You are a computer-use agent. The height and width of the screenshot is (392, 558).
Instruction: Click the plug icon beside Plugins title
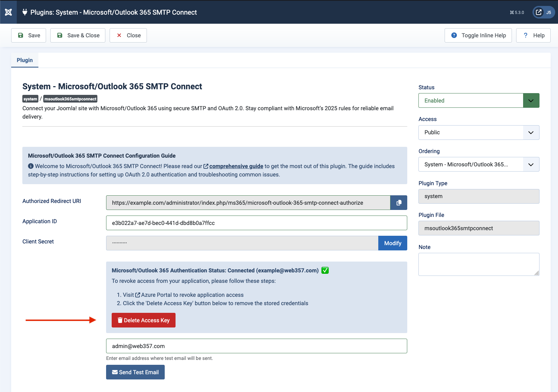point(25,12)
